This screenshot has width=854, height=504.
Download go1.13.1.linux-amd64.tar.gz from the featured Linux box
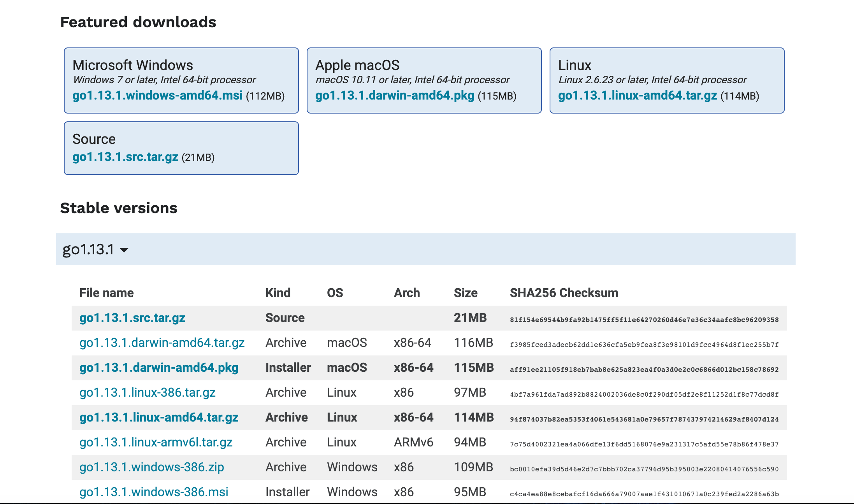[x=638, y=95]
